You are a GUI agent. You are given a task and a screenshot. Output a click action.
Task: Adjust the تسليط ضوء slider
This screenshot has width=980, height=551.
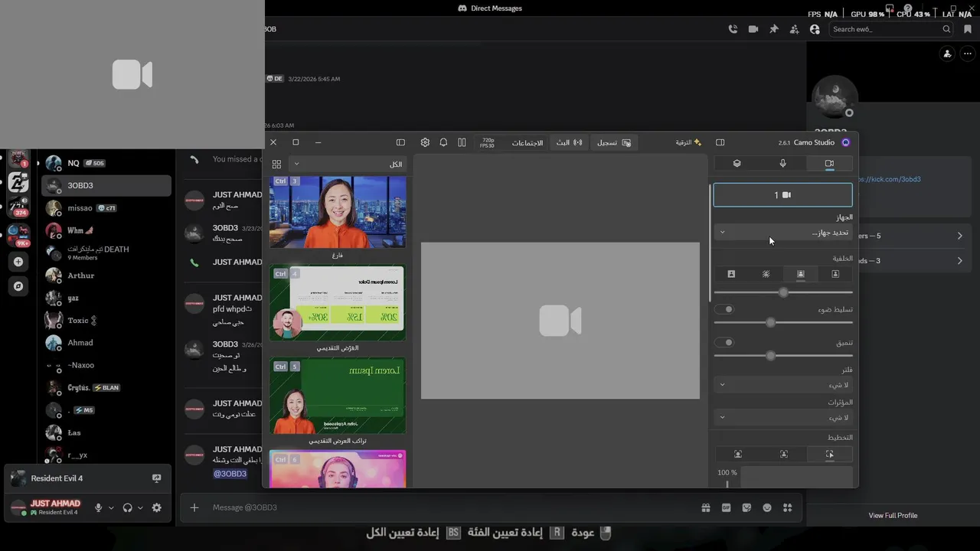point(783,322)
